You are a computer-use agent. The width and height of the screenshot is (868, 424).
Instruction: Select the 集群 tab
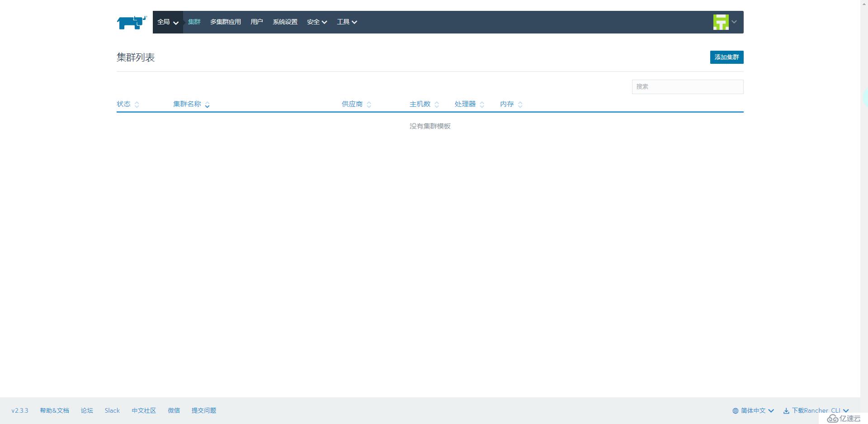point(194,22)
